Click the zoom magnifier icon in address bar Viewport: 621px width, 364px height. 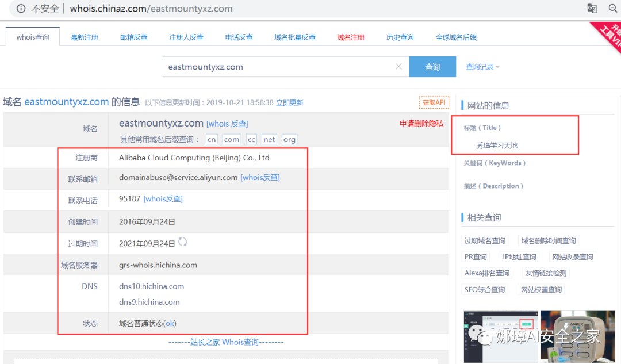coord(613,8)
